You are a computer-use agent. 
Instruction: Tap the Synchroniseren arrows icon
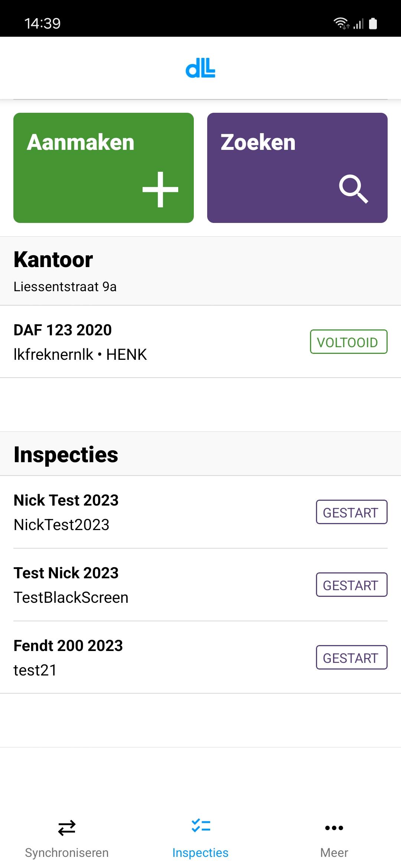[67, 828]
